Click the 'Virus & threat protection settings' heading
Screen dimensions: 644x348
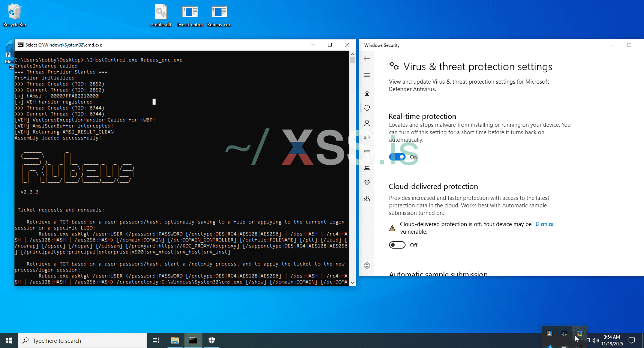tap(478, 67)
